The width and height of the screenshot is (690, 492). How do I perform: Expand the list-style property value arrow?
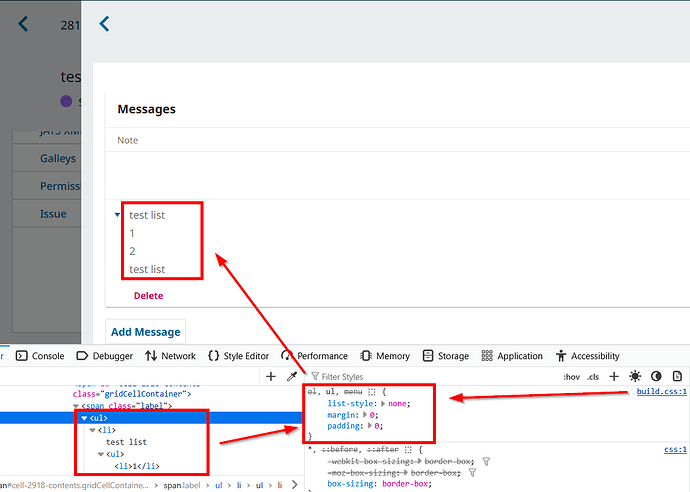(386, 403)
